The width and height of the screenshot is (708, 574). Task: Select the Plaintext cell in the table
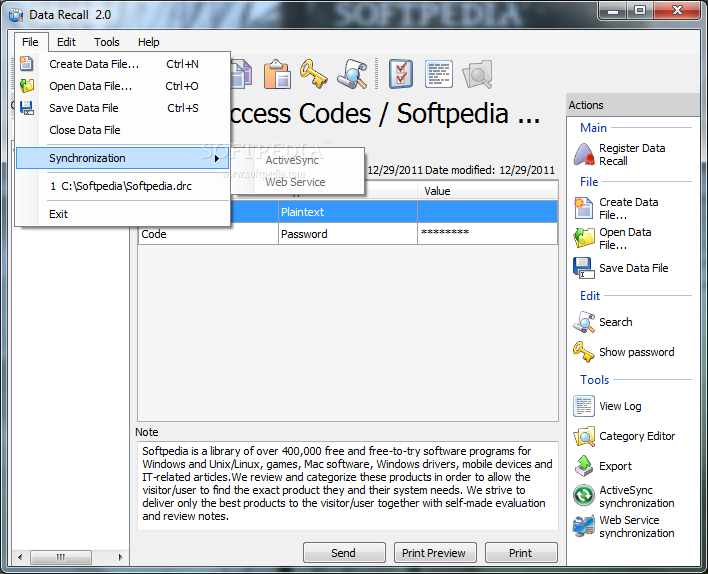(x=348, y=212)
